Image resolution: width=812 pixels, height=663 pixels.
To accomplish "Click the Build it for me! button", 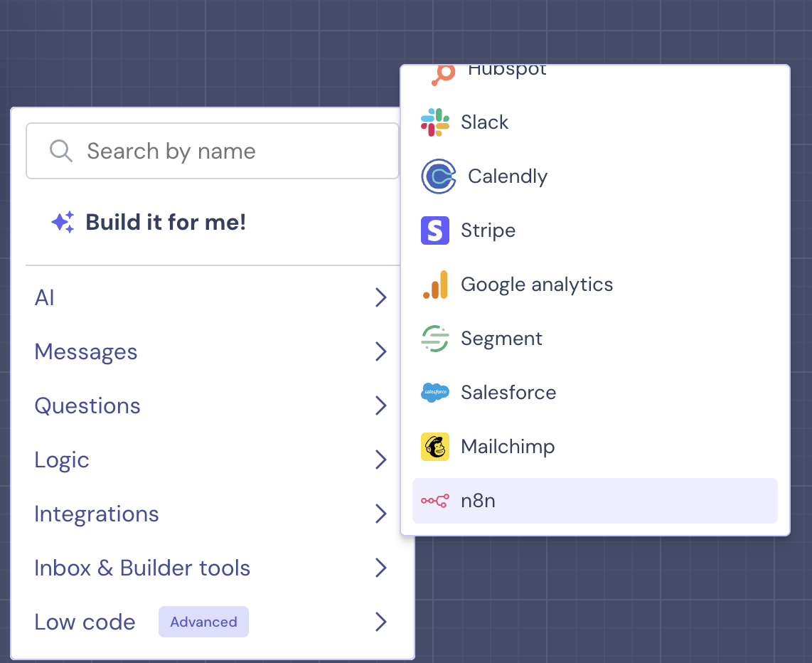I will pyautogui.click(x=166, y=223).
